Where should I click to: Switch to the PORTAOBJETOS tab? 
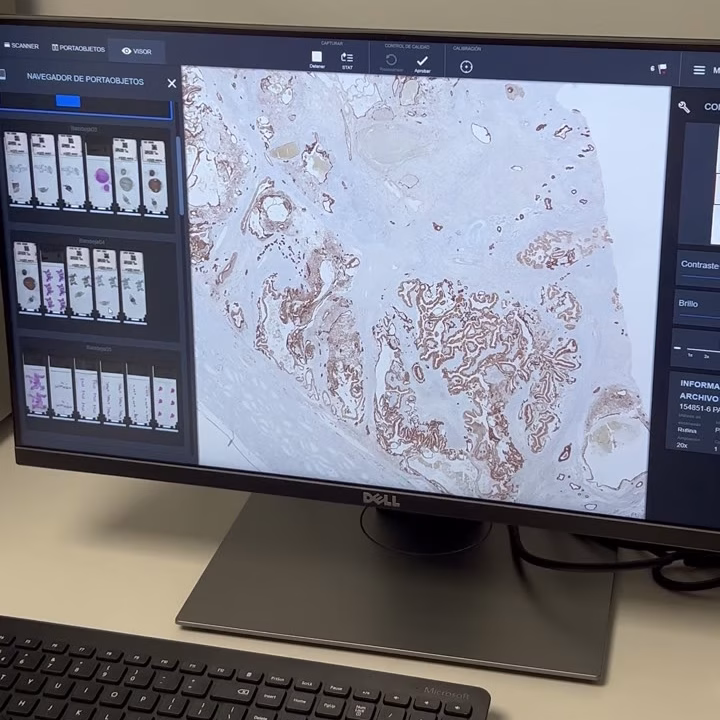78,48
